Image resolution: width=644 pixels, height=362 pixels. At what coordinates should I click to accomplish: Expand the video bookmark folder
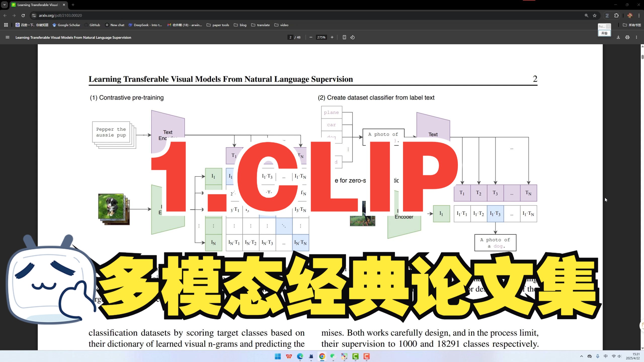pos(281,25)
